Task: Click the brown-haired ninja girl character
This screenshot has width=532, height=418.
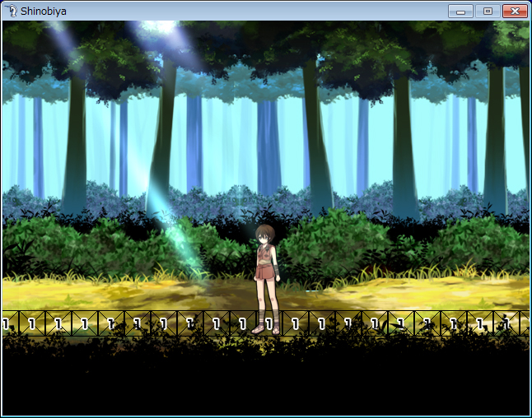Action: [x=267, y=279]
